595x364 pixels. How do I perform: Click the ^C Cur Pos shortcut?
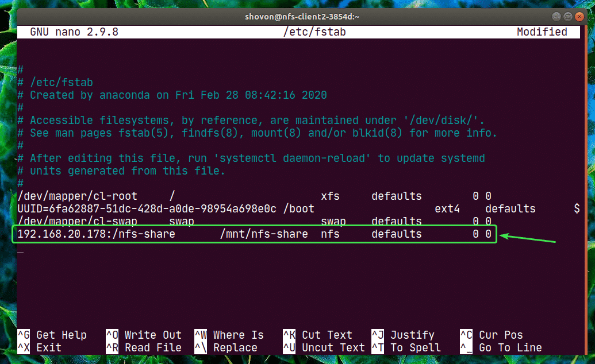click(492, 335)
